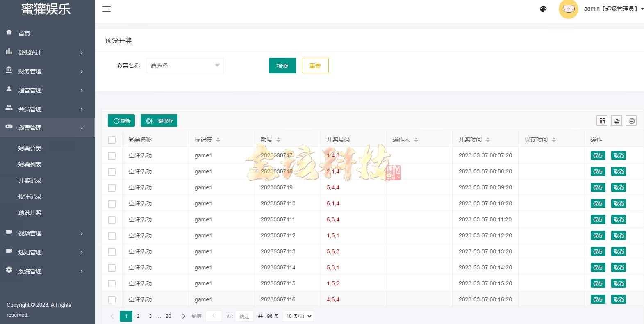The height and width of the screenshot is (324, 644).
Task: Check the row with 期号 20230307114
Action: [112, 268]
